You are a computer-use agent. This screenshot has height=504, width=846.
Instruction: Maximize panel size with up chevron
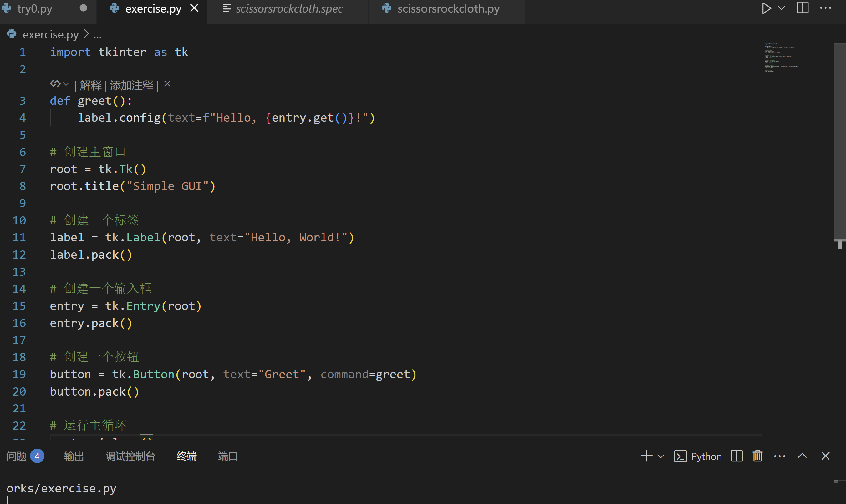802,456
